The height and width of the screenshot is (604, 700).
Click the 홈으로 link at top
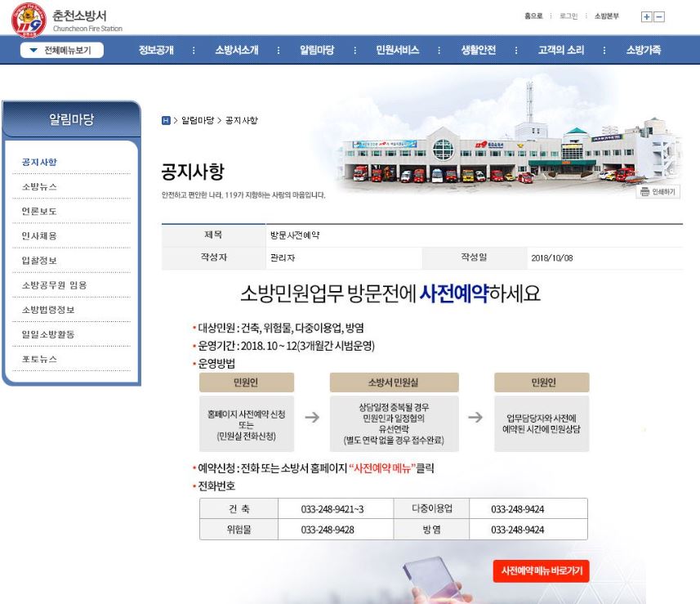coord(533,16)
